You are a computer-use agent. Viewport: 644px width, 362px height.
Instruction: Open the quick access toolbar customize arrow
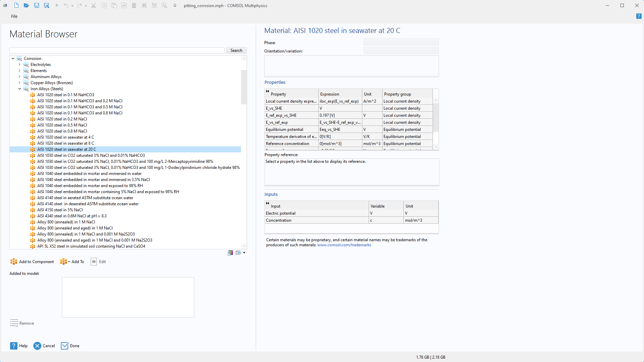[x=175, y=5]
